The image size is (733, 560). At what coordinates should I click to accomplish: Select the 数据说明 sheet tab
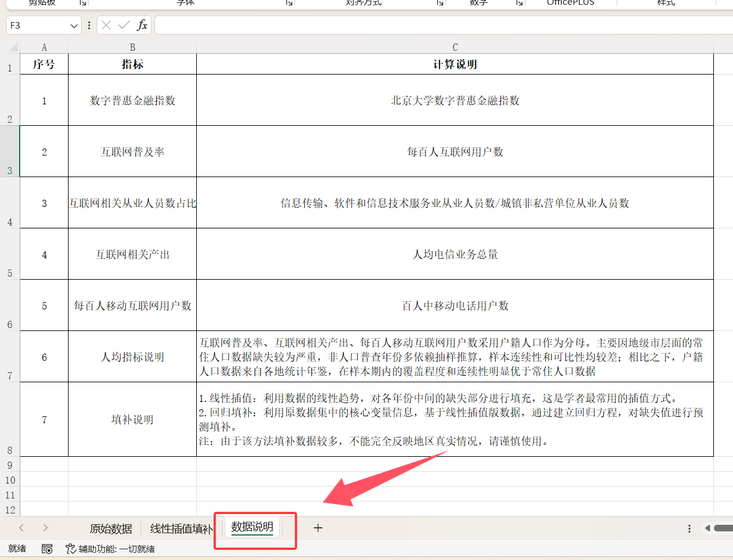coord(252,527)
